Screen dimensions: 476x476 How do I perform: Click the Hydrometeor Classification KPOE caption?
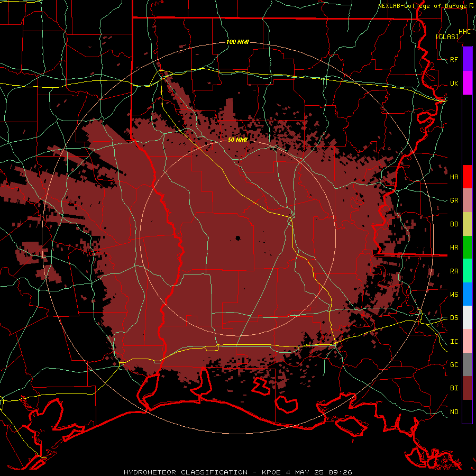coord(237,472)
